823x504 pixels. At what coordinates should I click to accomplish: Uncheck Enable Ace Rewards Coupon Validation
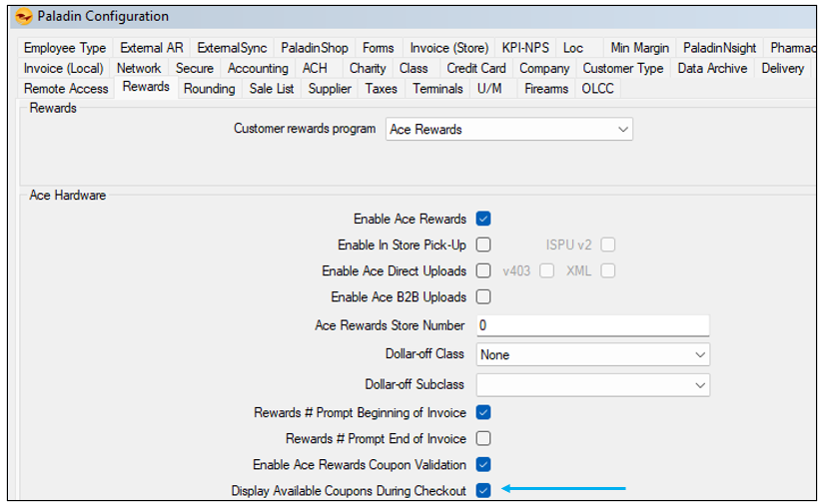[x=483, y=465]
